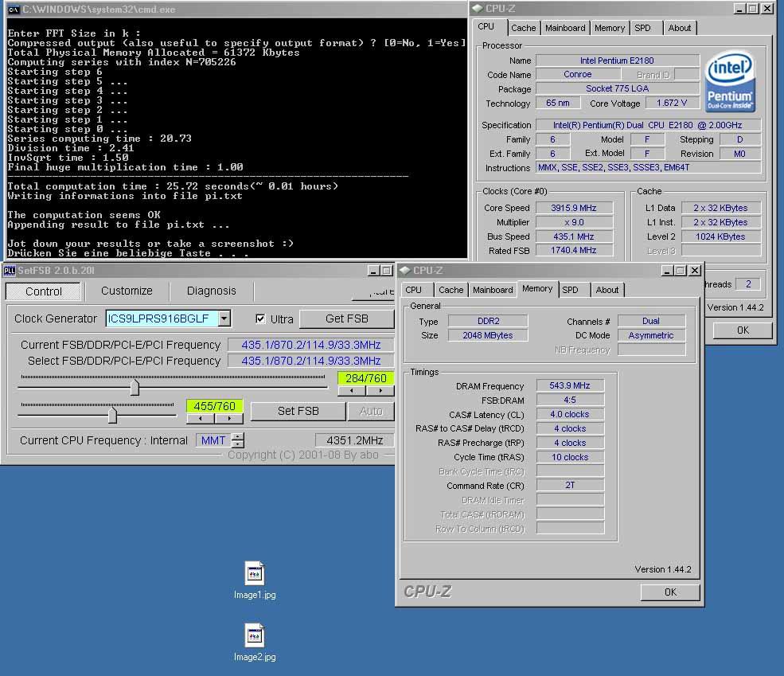
Task: Switch to the Customize tab in SetFSB
Action: click(x=127, y=291)
